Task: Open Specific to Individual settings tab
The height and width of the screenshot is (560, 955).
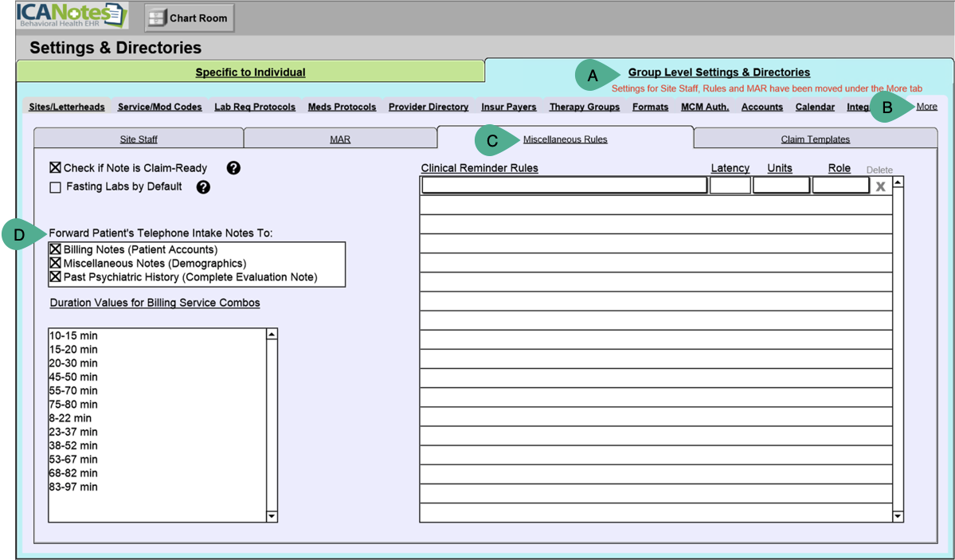Action: pyautogui.click(x=250, y=72)
